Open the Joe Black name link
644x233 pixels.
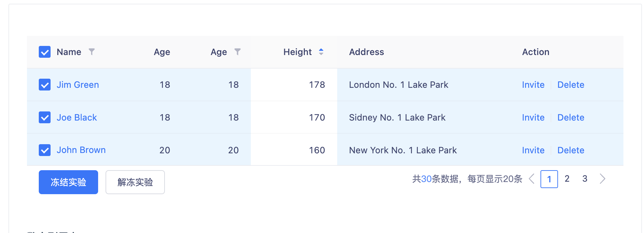point(77,118)
